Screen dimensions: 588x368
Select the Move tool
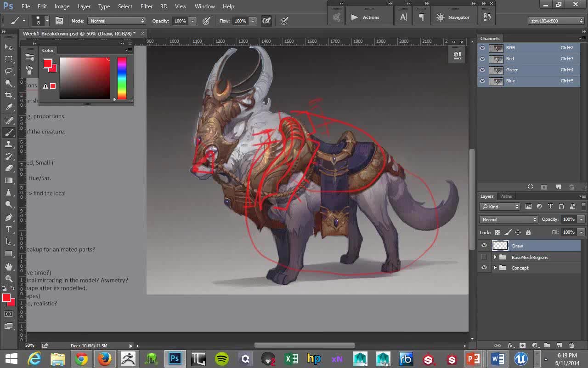pos(9,47)
